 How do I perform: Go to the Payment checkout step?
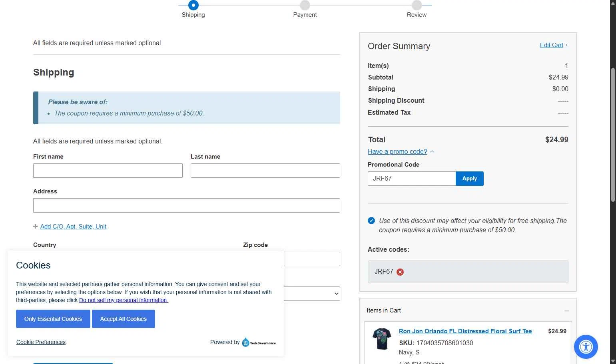click(x=305, y=5)
